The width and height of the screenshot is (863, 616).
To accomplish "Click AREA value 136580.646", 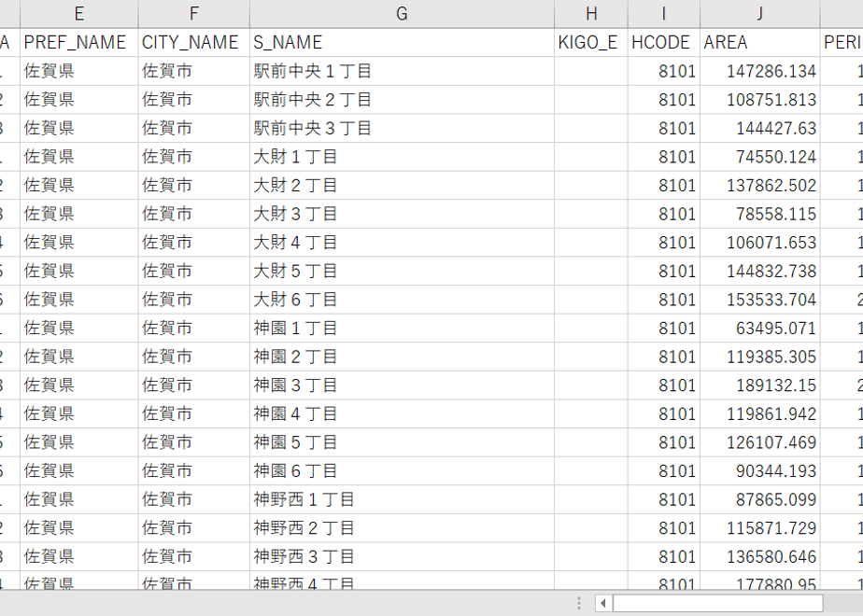I will [x=760, y=557].
